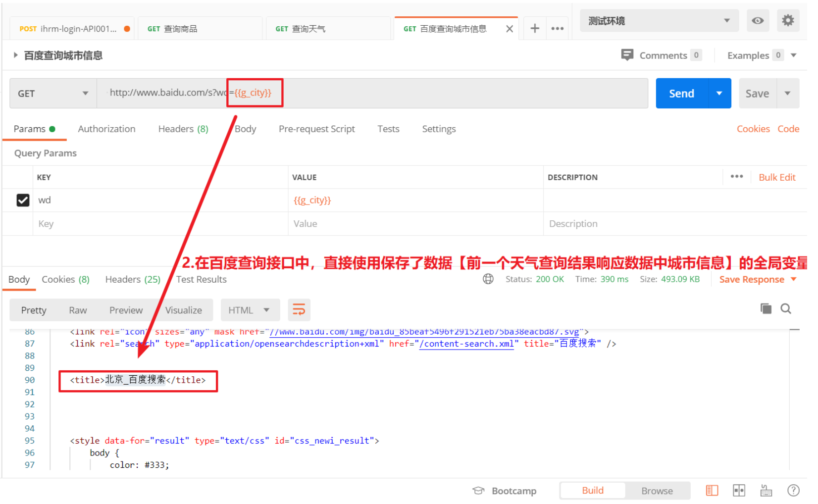Screen dimensions: 818x504
Task: Copy the response body icon
Action: 766,308
